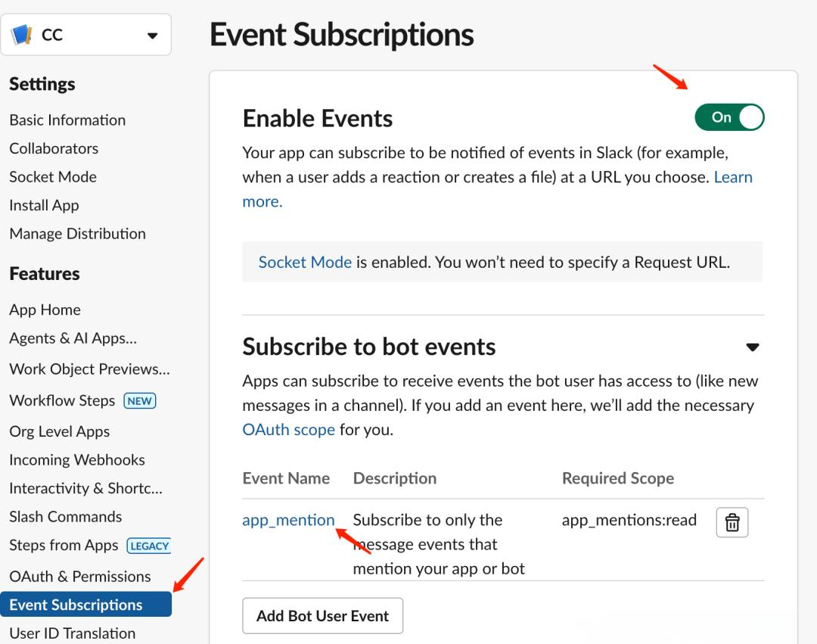Select Install App in sidebar
This screenshot has height=644, width=817.
45,205
